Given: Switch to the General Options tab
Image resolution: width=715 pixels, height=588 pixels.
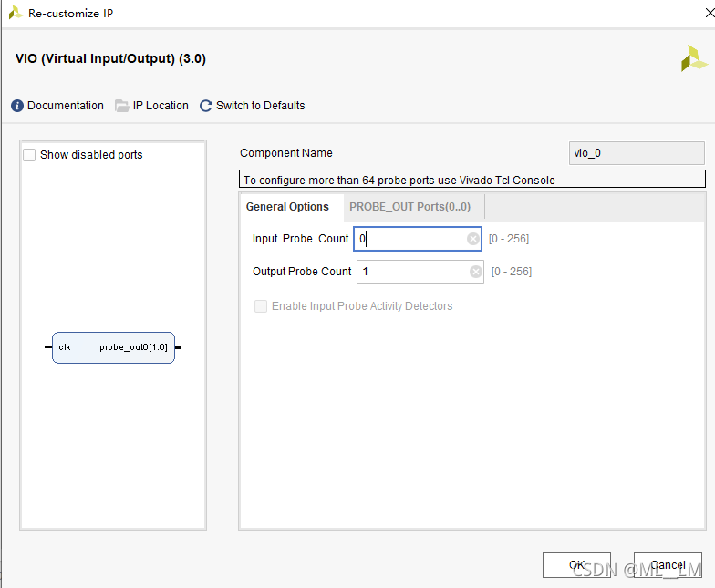Looking at the screenshot, I should point(287,207).
